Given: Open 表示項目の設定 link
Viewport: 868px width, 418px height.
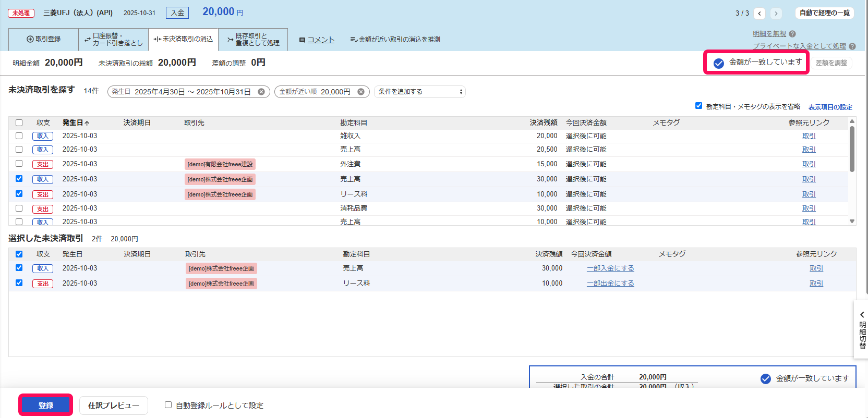Looking at the screenshot, I should tap(830, 107).
